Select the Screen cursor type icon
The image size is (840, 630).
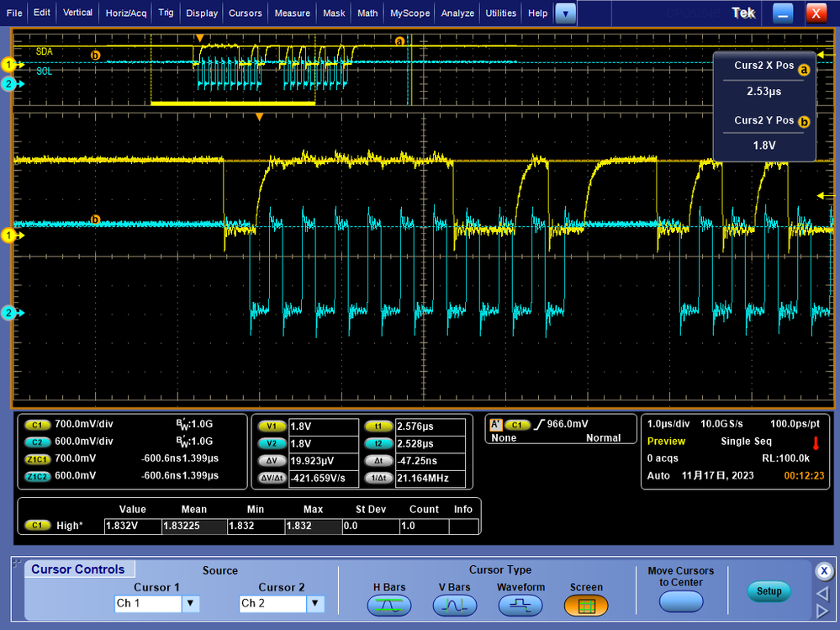coord(586,605)
